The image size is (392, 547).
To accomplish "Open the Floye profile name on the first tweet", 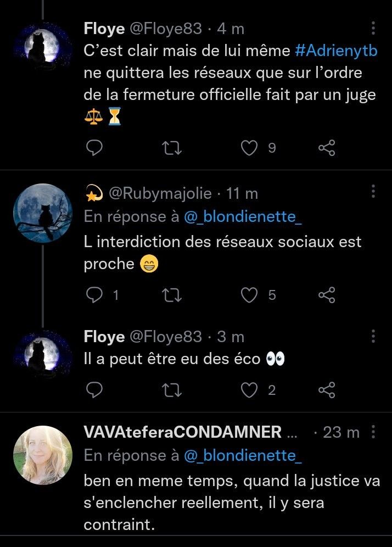I will coord(104,28).
